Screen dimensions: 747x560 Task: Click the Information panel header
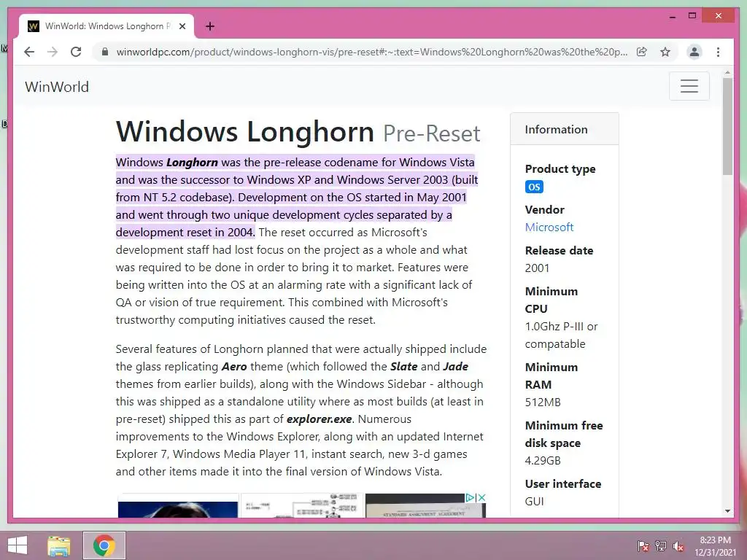click(x=565, y=129)
